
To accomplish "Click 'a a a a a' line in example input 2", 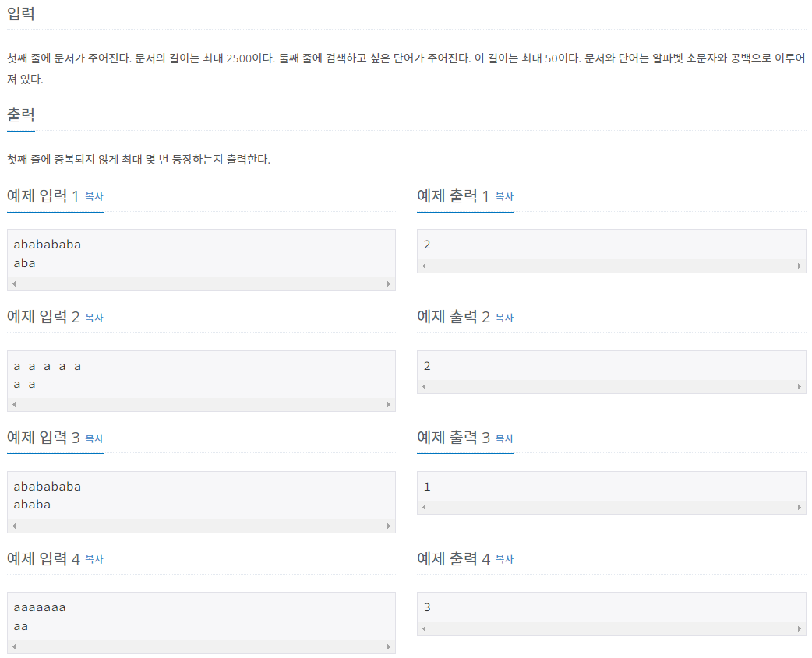I will coord(47,366).
